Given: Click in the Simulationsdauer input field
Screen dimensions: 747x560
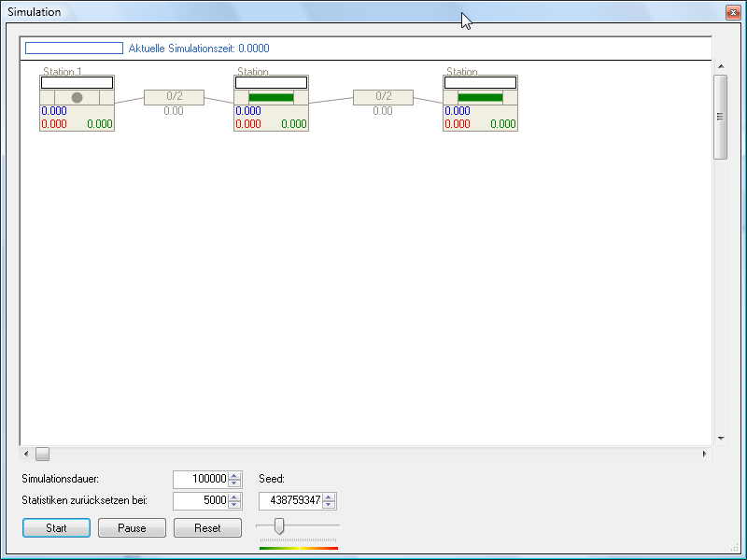Looking at the screenshot, I should point(200,479).
